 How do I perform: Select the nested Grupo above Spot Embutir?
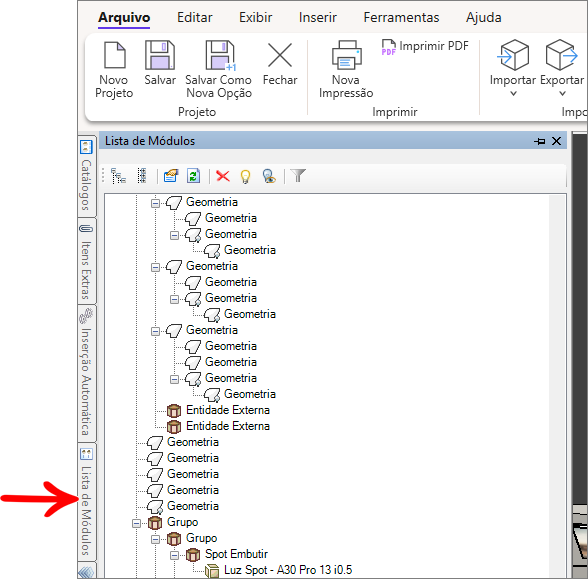pos(201,538)
